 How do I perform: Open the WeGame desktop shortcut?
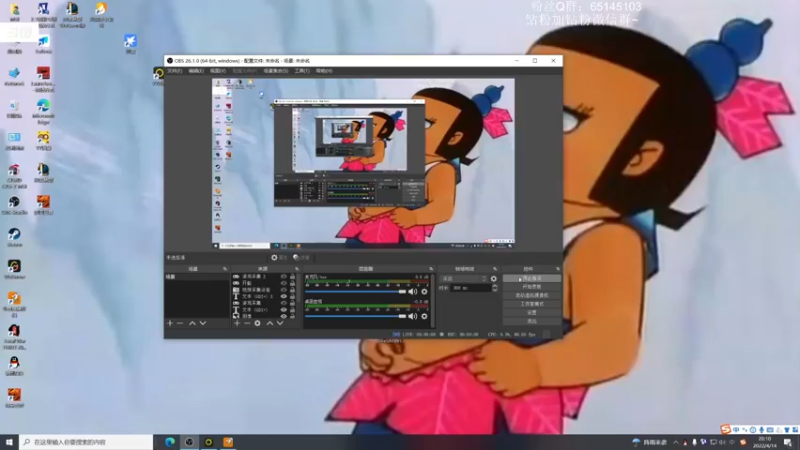click(14, 270)
